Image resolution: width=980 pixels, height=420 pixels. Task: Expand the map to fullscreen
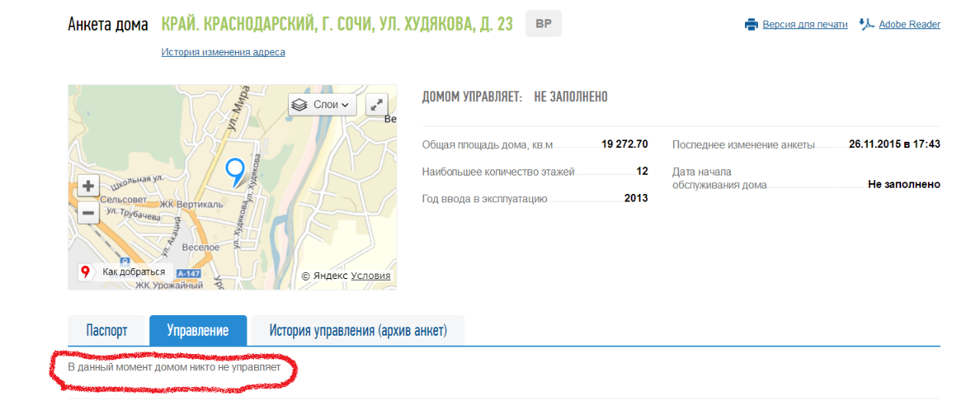click(x=377, y=105)
